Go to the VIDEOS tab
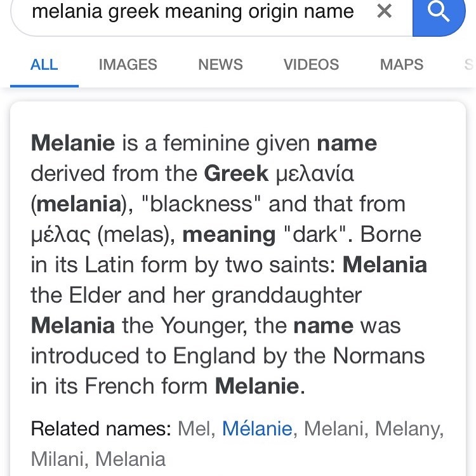 pos(311,65)
